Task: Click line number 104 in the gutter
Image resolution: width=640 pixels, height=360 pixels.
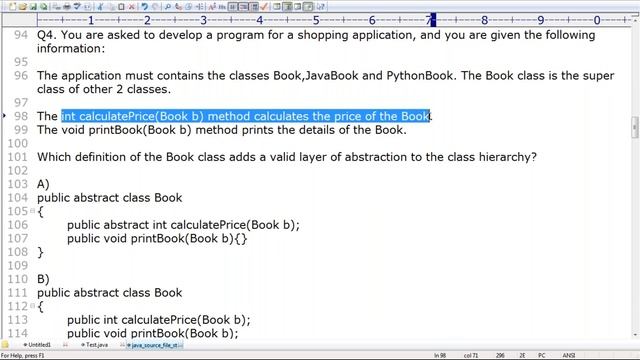Action: tap(18, 198)
